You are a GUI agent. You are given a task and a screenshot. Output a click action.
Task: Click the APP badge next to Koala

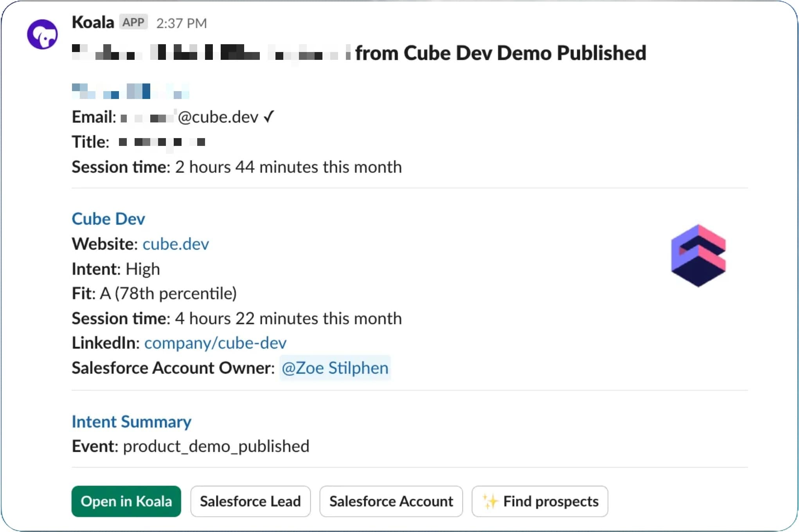(x=133, y=22)
